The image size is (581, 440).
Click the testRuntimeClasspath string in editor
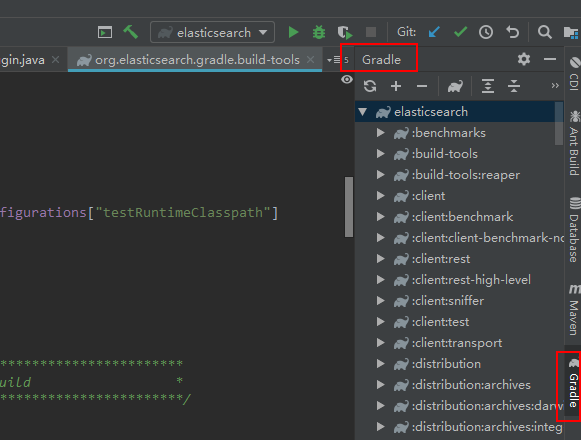point(183,212)
